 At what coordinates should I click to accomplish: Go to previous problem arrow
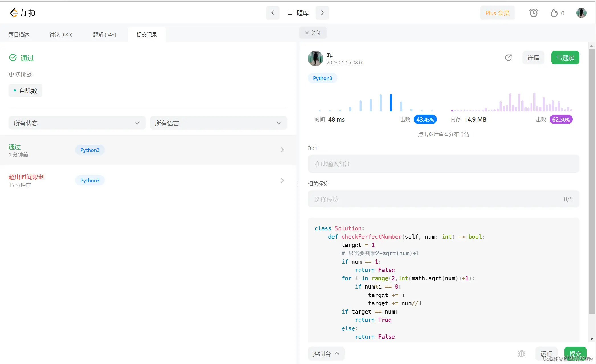coord(273,13)
